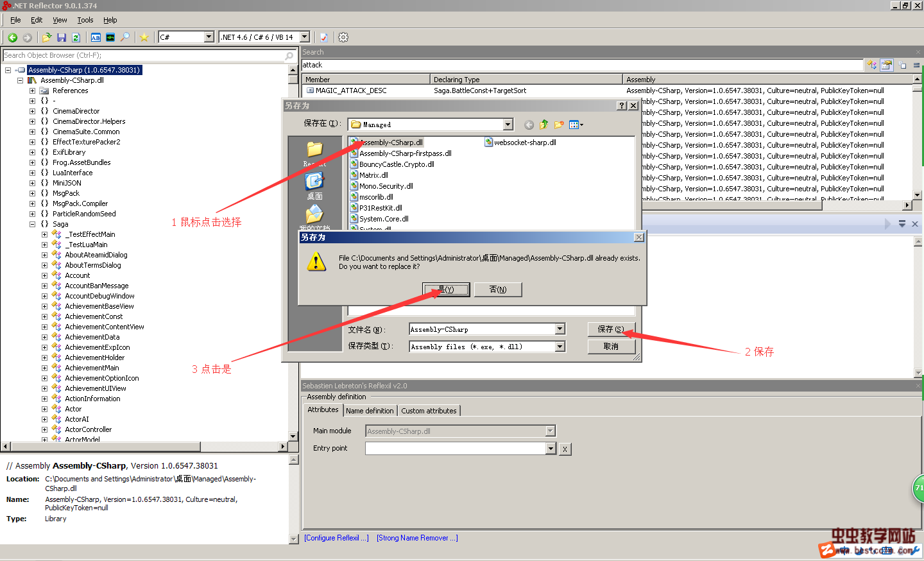Image resolution: width=924 pixels, height=561 pixels.
Task: Click the save dialog help question mark
Action: click(x=621, y=106)
